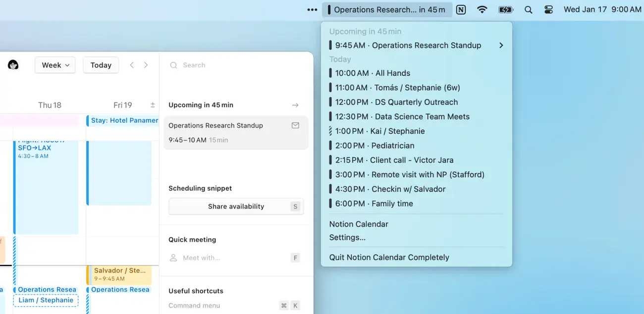644x314 pixels.
Task: Open the Week view dropdown
Action: tap(54, 65)
